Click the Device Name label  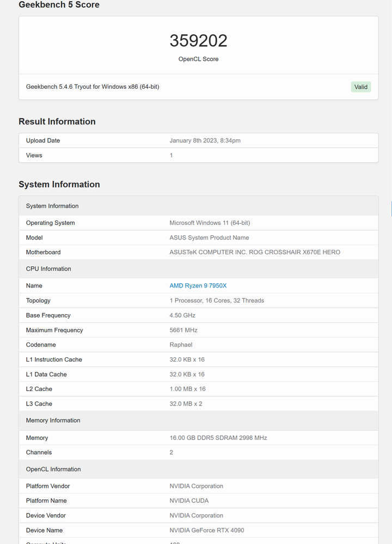pyautogui.click(x=45, y=530)
